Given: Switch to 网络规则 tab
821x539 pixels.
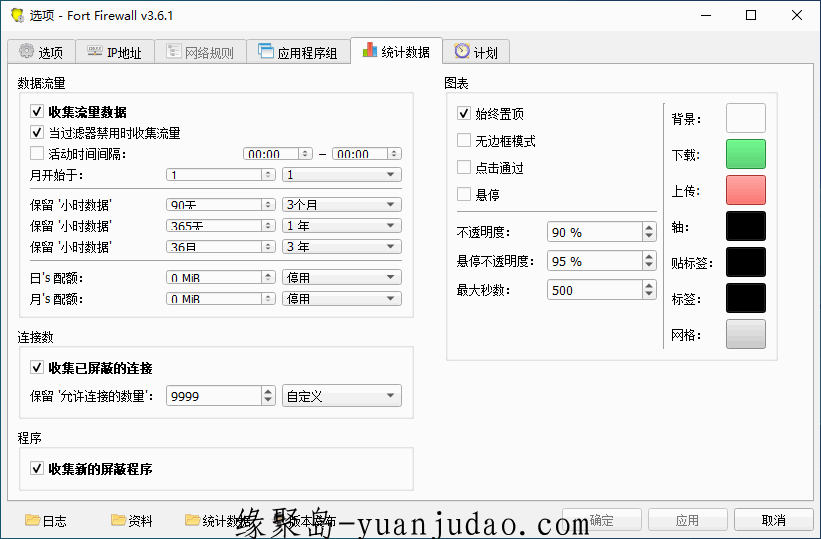Looking at the screenshot, I should [x=201, y=51].
